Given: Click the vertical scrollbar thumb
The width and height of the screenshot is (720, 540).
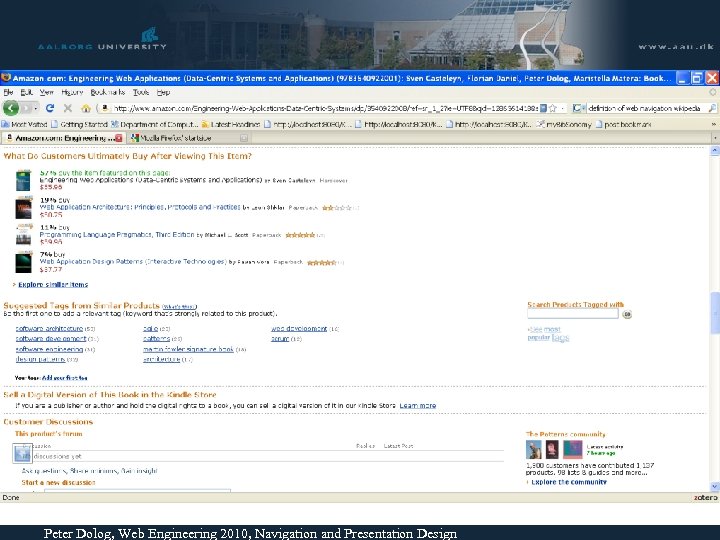Looking at the screenshot, I should (x=715, y=312).
